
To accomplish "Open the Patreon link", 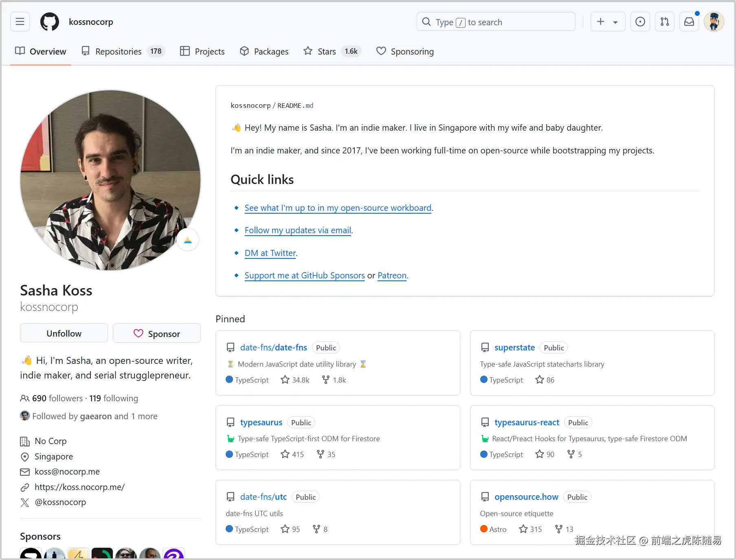I will [x=392, y=276].
